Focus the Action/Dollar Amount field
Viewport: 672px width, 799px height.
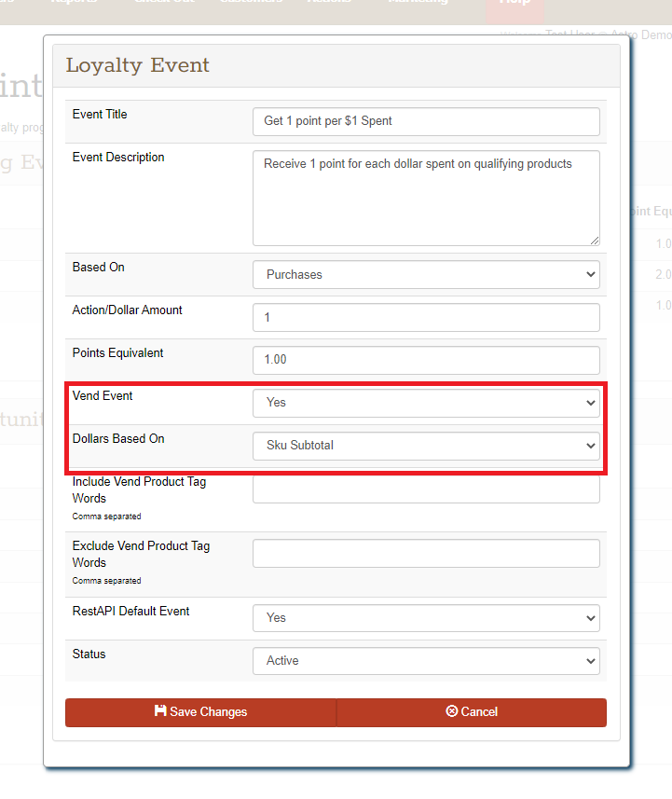point(426,318)
